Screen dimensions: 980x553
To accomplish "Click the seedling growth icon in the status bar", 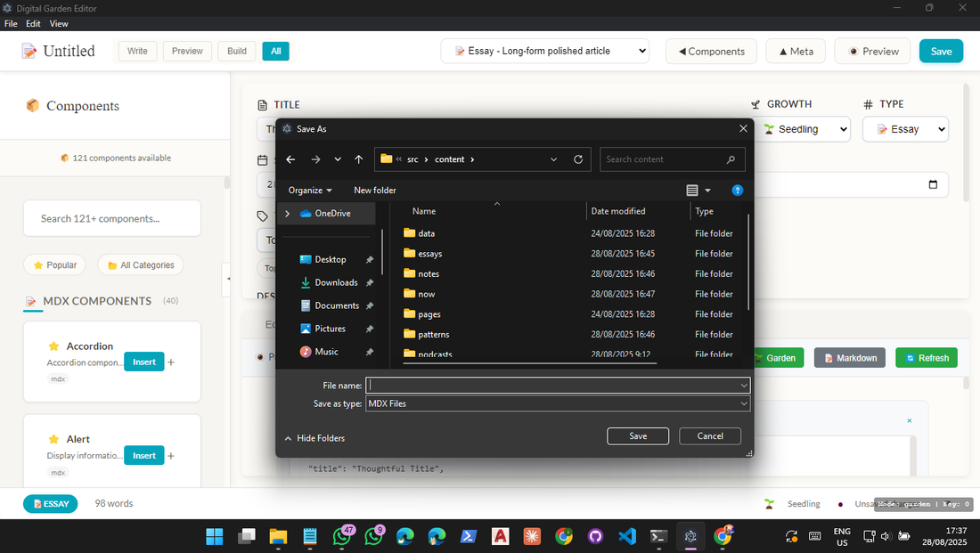I will [x=769, y=503].
